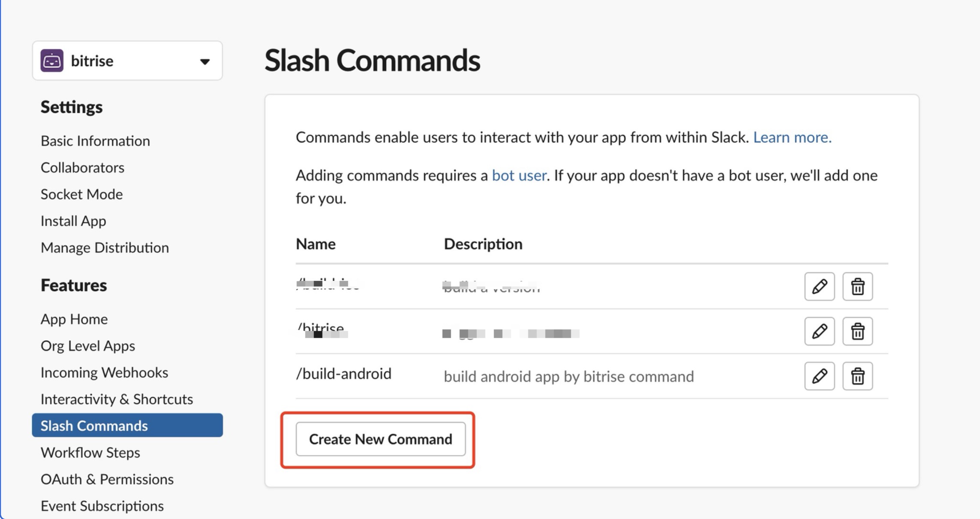980x519 pixels.
Task: Edit the /build-android command with pencil icon
Action: (x=819, y=376)
